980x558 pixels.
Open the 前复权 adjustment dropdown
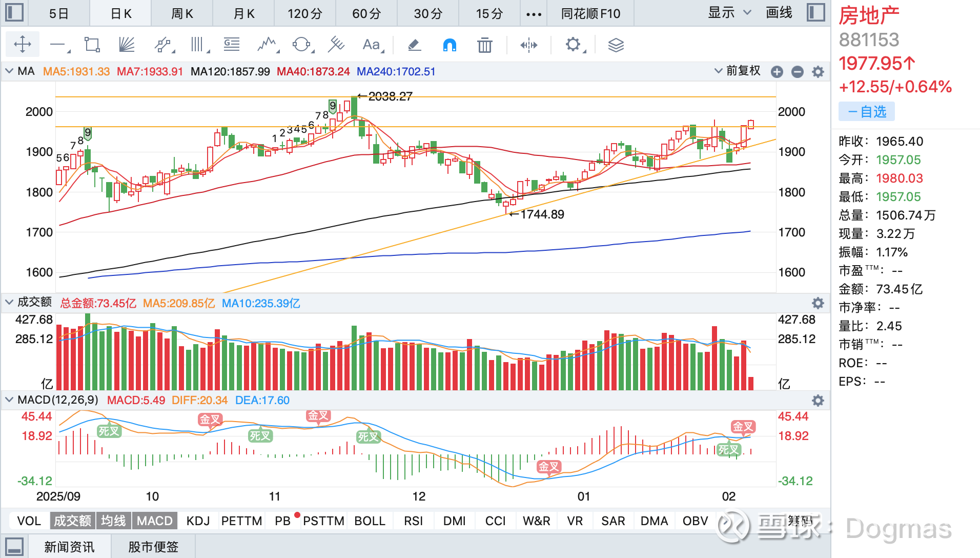pyautogui.click(x=738, y=71)
